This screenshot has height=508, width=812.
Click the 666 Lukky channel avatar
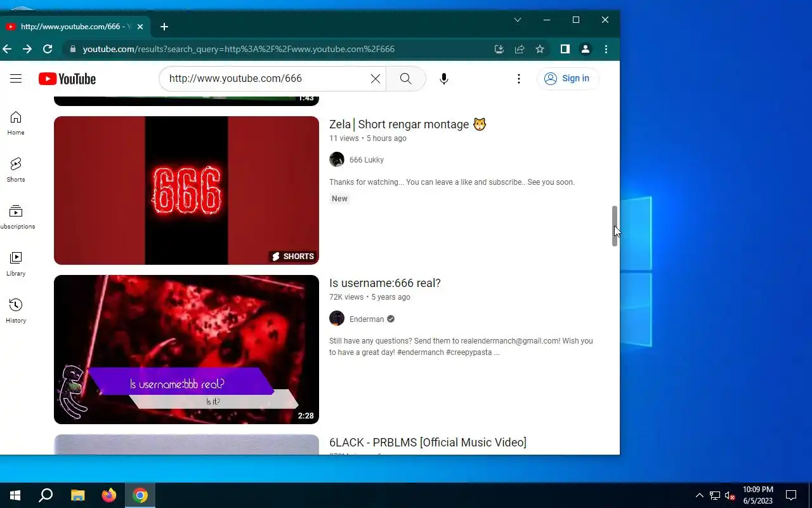[337, 159]
